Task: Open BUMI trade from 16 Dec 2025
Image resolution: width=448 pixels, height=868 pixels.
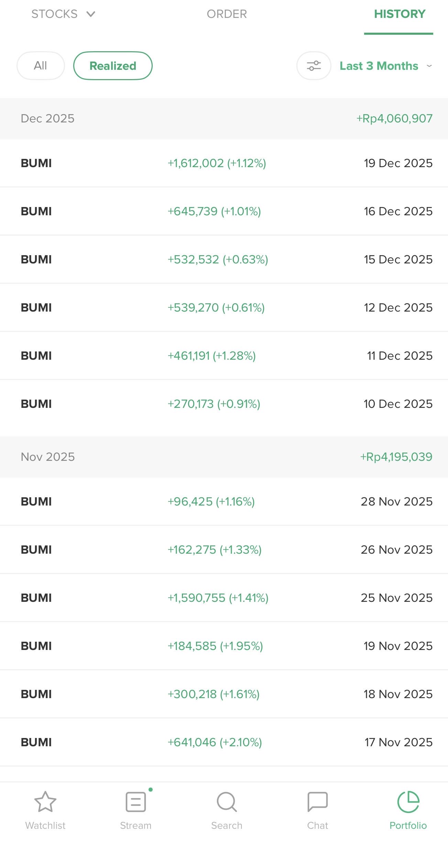Action: coord(224,211)
